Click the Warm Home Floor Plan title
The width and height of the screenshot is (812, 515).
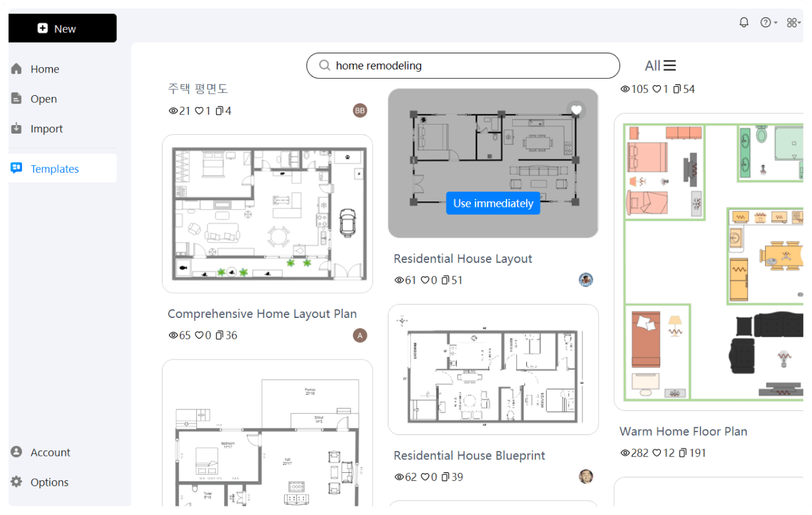point(683,431)
